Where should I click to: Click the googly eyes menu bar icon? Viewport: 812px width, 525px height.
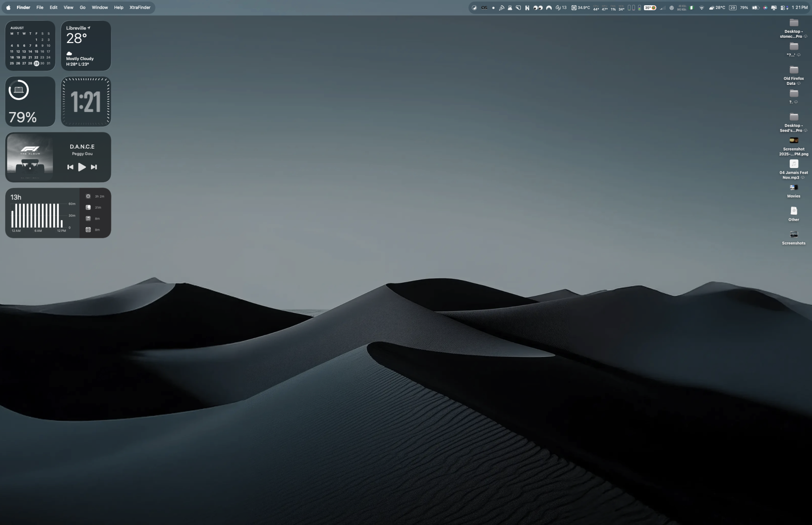[538, 8]
